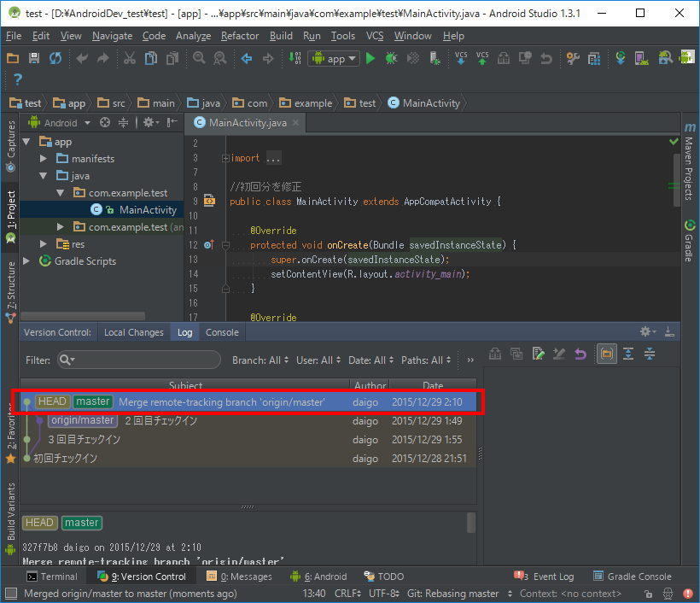
Task: Click the Redo arrow icon
Action: click(x=103, y=58)
